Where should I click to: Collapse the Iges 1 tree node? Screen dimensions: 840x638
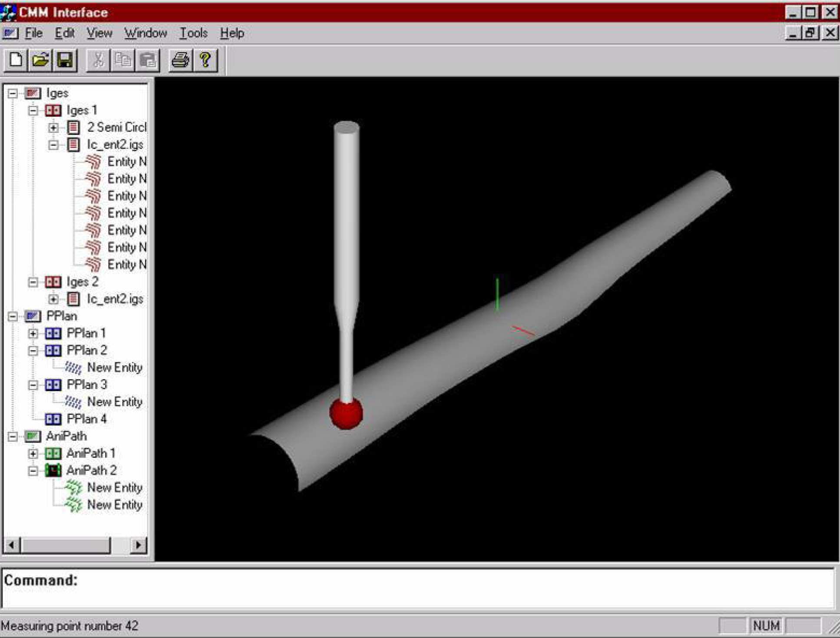tap(33, 110)
